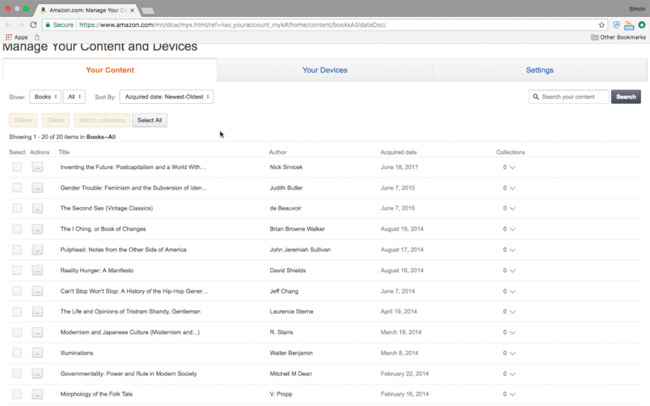650x406 pixels.
Task: Open actions menu for The Second Sex
Action: (x=37, y=208)
